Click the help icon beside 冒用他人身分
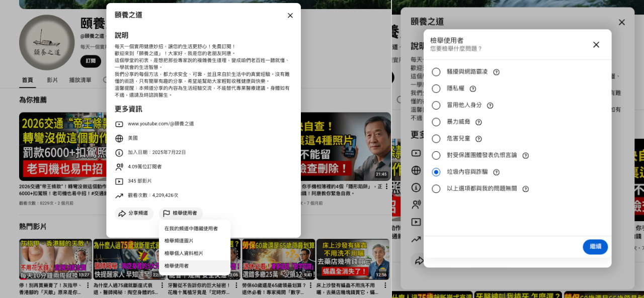The image size is (644, 298). pyautogui.click(x=490, y=106)
